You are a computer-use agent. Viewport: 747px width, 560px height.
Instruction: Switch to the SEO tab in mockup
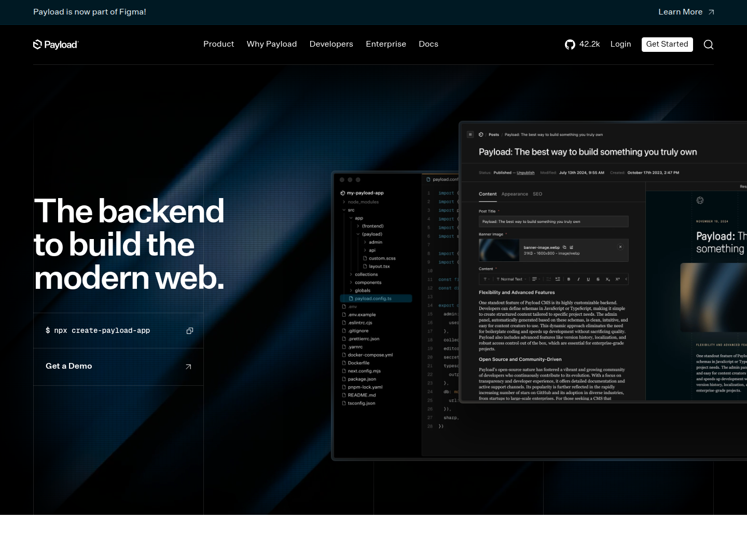(537, 194)
